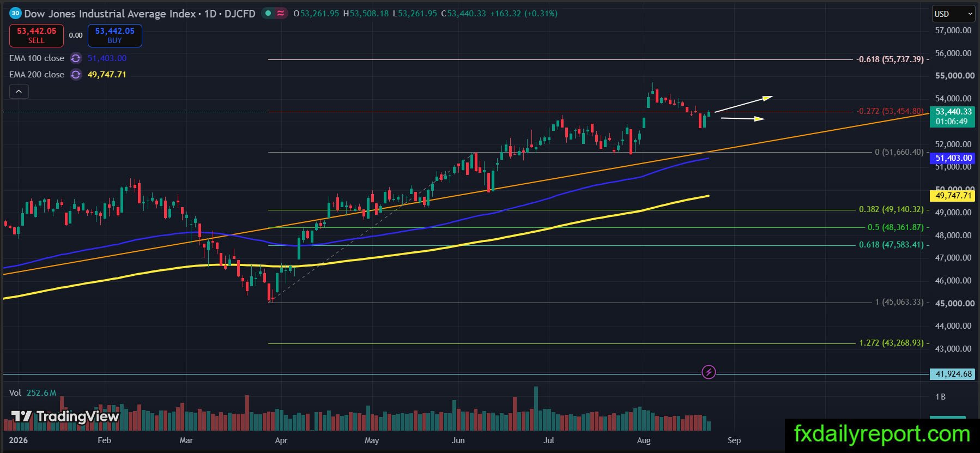Image resolution: width=980 pixels, height=453 pixels.
Task: Click the Sep label on time axis
Action: pos(734,440)
